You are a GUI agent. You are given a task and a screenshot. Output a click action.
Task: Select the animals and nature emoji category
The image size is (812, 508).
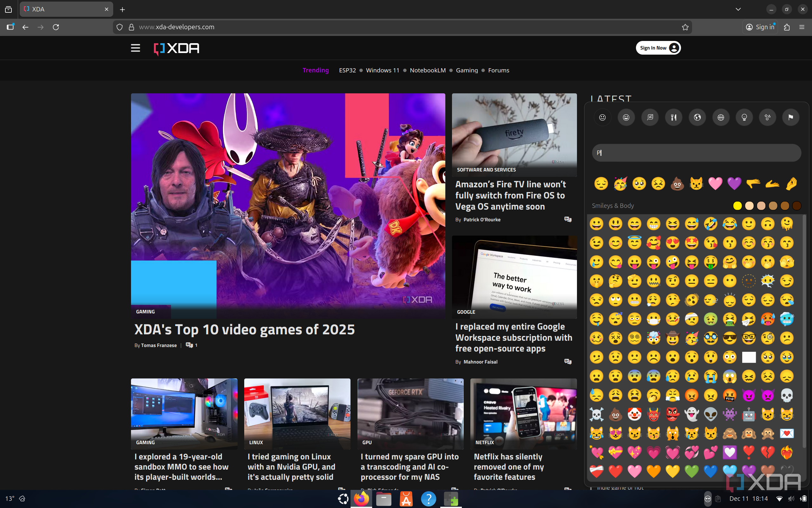(650, 117)
